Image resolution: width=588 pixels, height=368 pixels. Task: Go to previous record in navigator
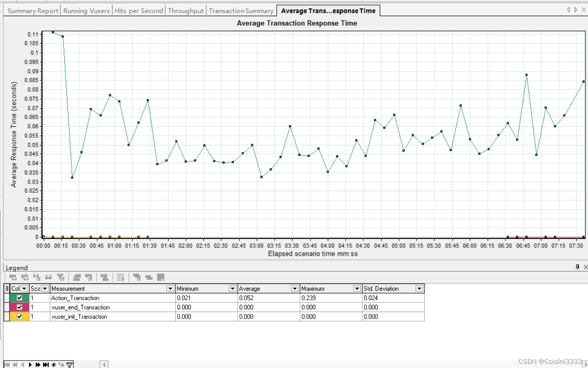[23, 365]
